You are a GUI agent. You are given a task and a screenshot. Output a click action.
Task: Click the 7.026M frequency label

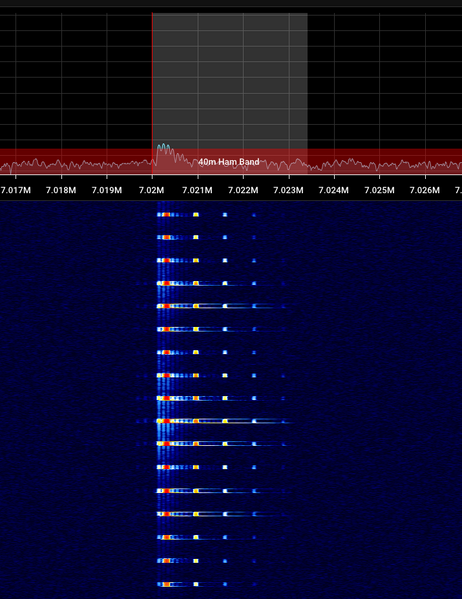(425, 190)
